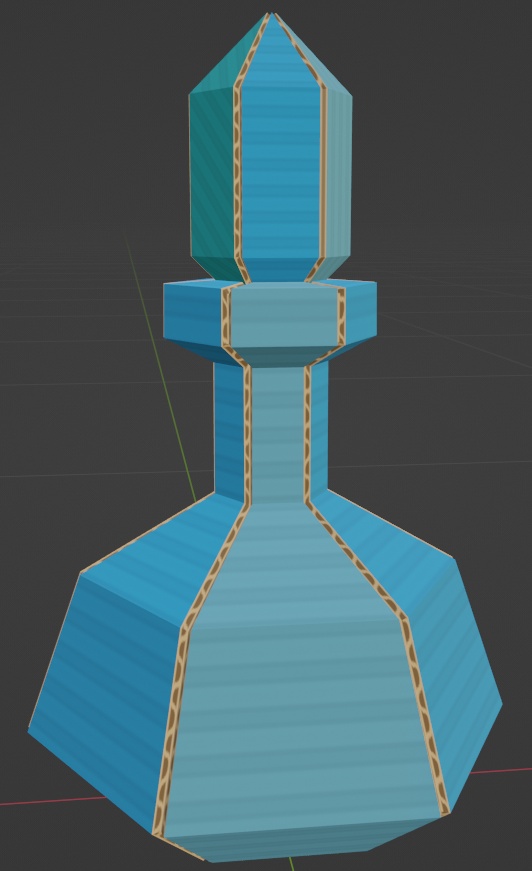This screenshot has width=532, height=871.
Task: Pick the left spotted seam on neck
Action: (247, 433)
